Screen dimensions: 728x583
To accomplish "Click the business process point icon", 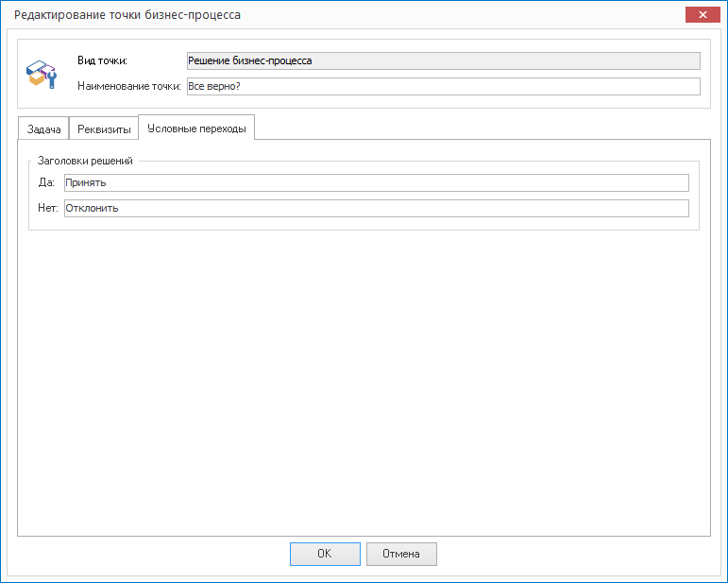I will click(x=42, y=75).
